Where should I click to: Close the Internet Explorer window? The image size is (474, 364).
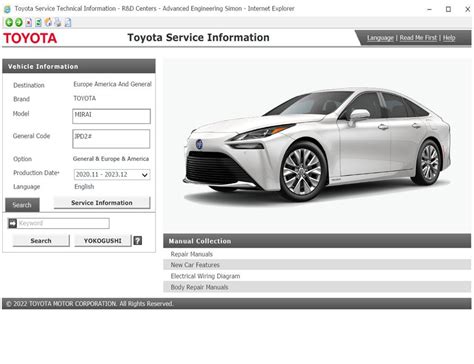point(468,9)
